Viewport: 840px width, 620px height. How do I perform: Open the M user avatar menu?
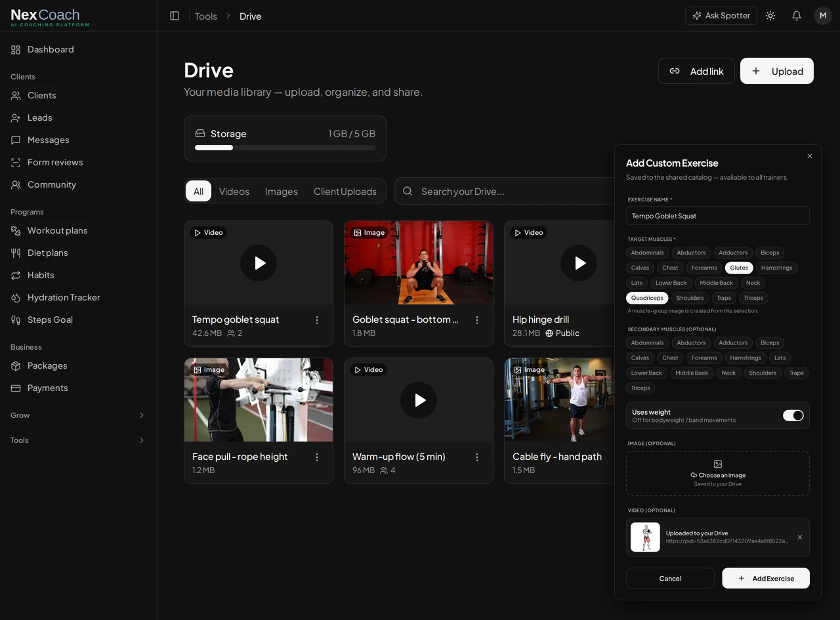823,16
